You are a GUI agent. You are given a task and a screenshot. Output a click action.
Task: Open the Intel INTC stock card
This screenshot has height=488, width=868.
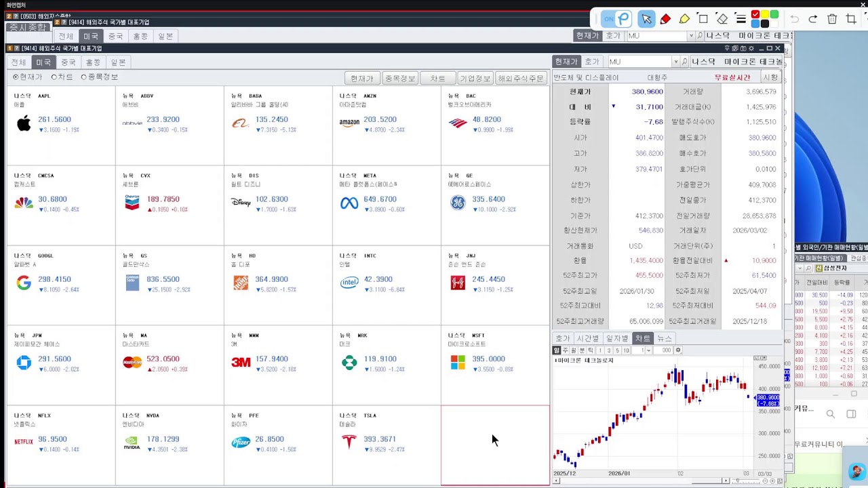(387, 285)
